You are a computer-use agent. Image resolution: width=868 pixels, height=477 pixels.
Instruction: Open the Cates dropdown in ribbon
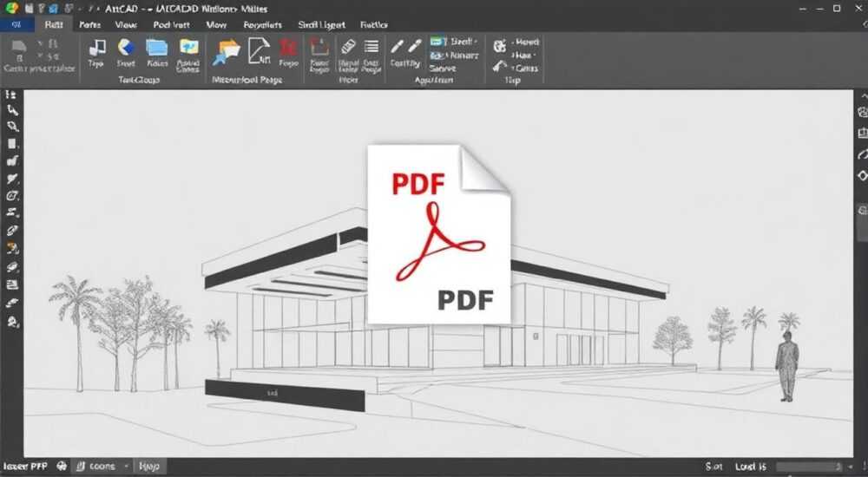pyautogui.click(x=526, y=68)
